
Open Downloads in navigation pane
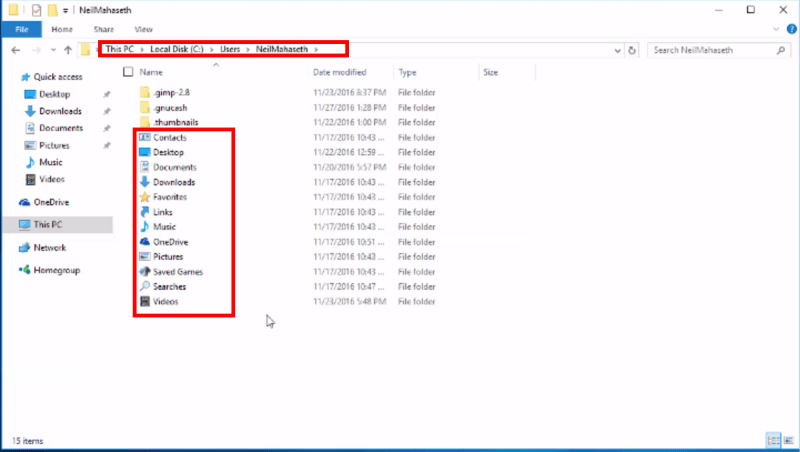[x=60, y=111]
